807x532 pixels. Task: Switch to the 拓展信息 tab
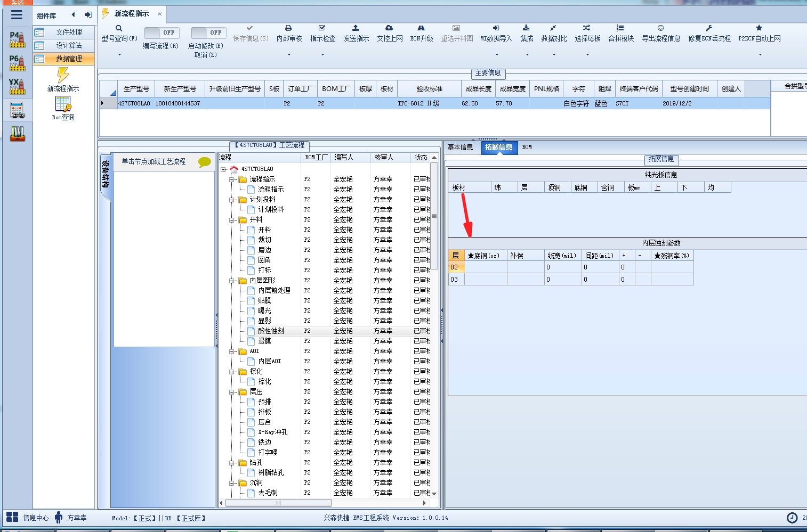tap(499, 147)
